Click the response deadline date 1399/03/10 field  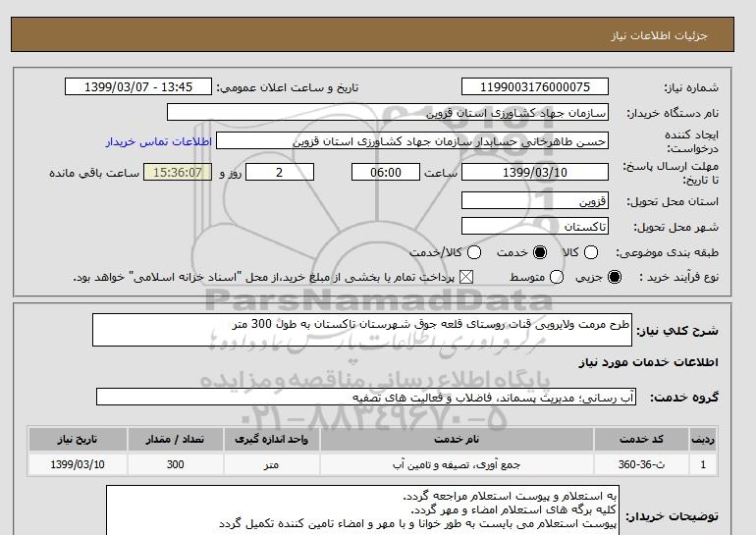point(535,172)
